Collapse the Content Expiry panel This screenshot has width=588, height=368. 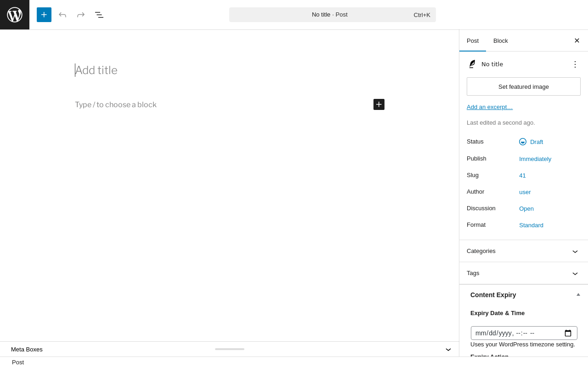(578, 295)
